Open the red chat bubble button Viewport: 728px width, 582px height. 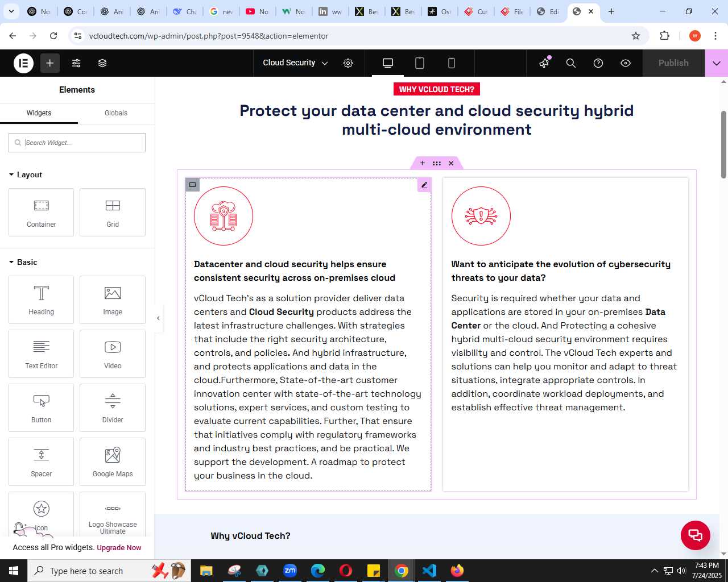coord(696,535)
